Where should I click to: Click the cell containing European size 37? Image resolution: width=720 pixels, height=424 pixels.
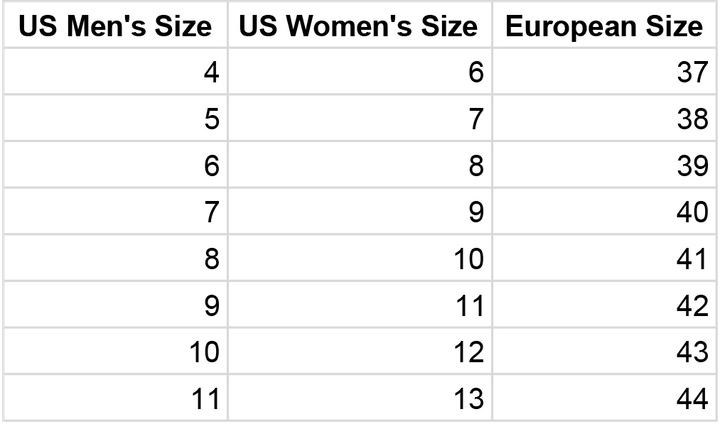pyautogui.click(x=604, y=72)
